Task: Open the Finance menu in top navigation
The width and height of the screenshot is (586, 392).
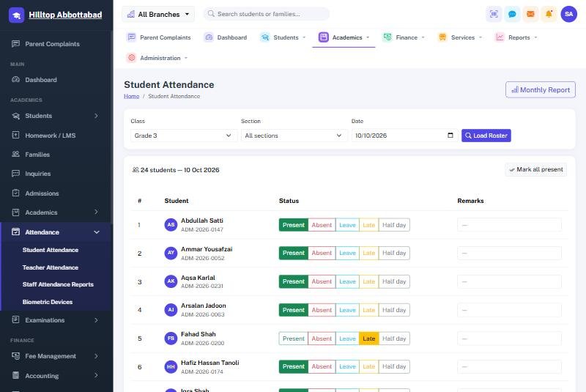Action: pos(404,37)
